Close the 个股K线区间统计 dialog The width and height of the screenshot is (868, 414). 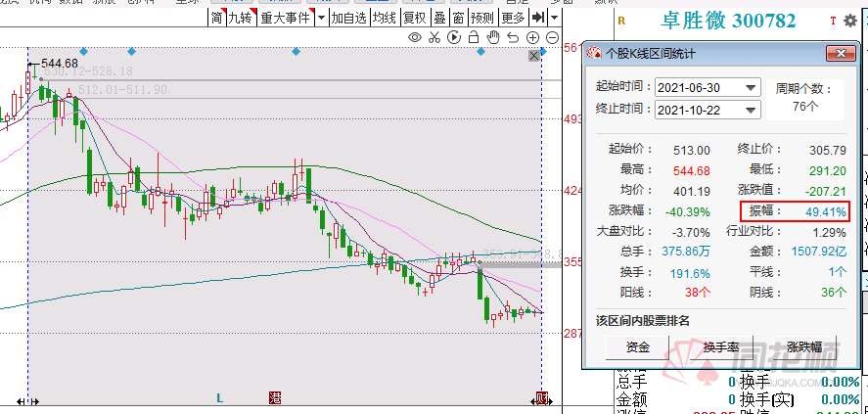click(x=841, y=53)
